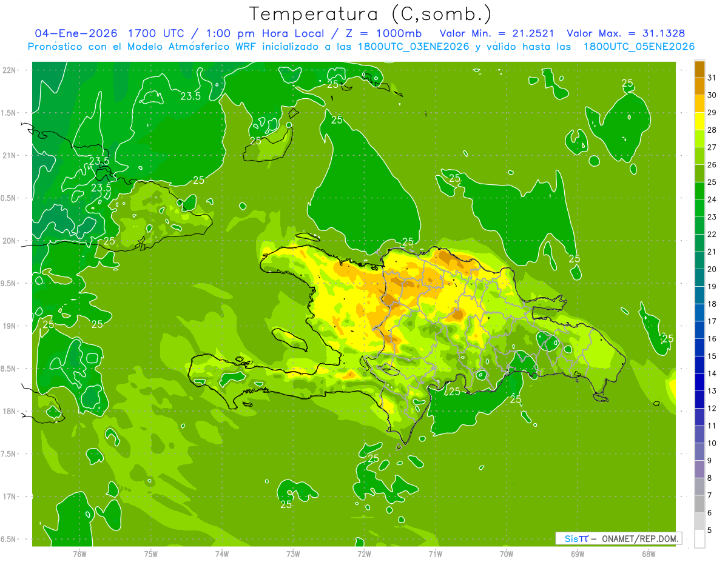Click the "Temperatura (C,somb.)" title
Screen dimensions: 728x562
pos(370,14)
